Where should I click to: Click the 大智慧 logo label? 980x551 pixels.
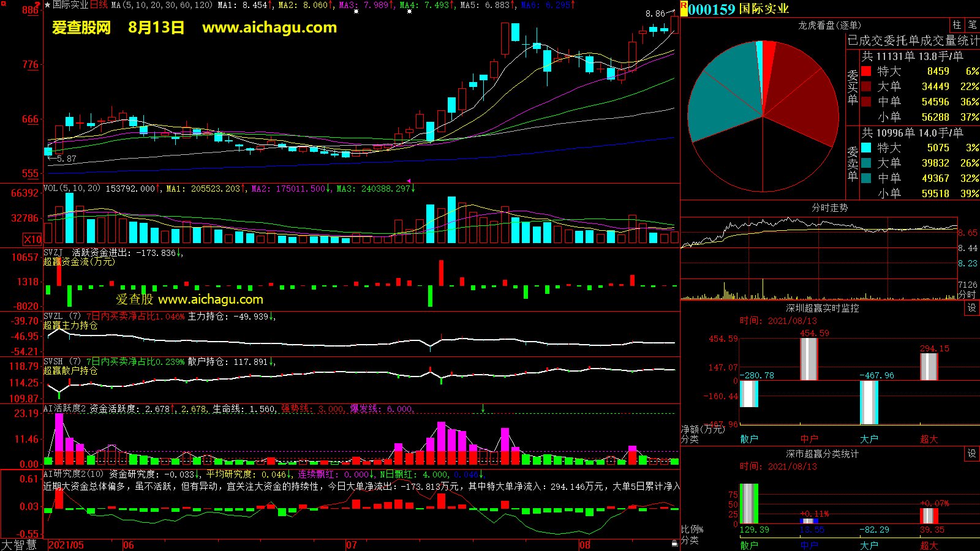(x=19, y=545)
